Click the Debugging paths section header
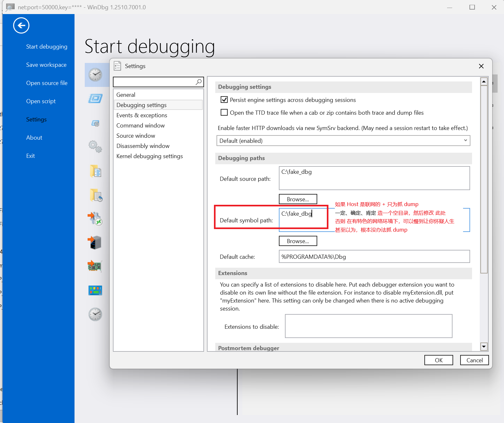Image resolution: width=504 pixels, height=423 pixels. click(343, 158)
